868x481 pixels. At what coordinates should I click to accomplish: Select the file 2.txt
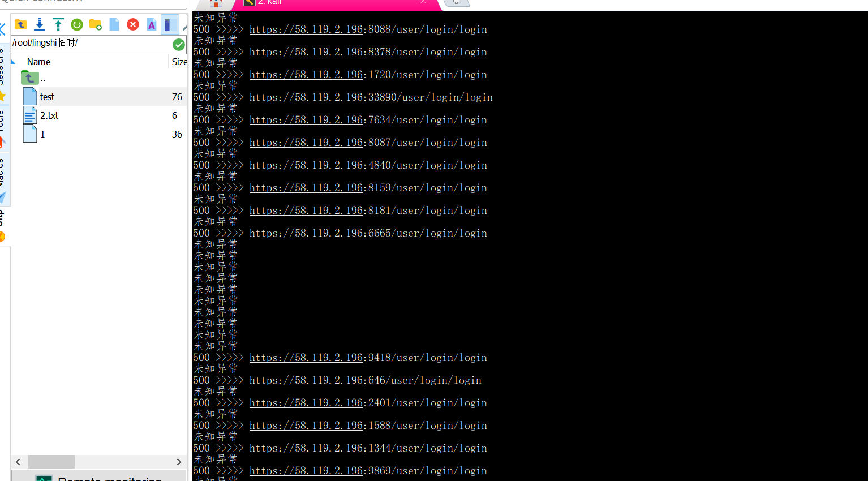(99, 115)
